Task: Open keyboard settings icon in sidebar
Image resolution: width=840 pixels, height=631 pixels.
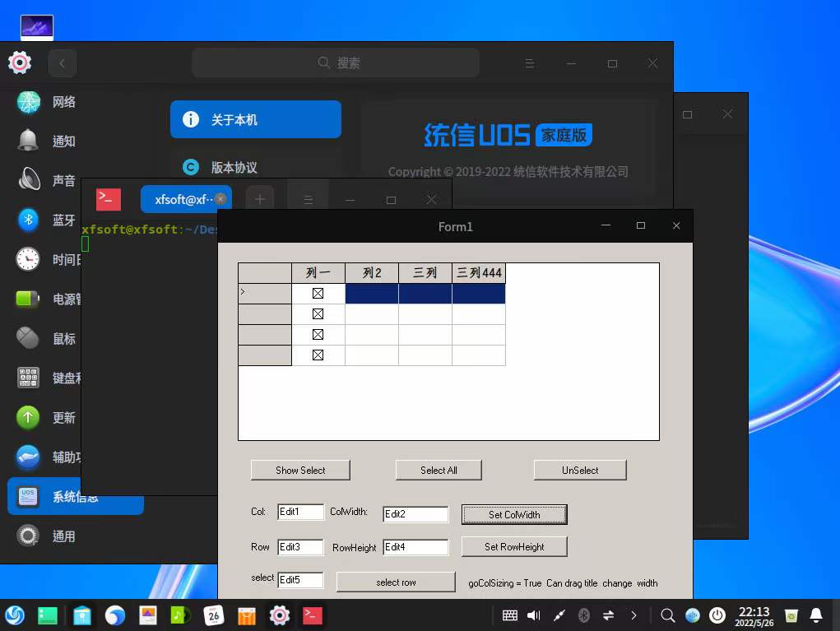Action: (28, 378)
